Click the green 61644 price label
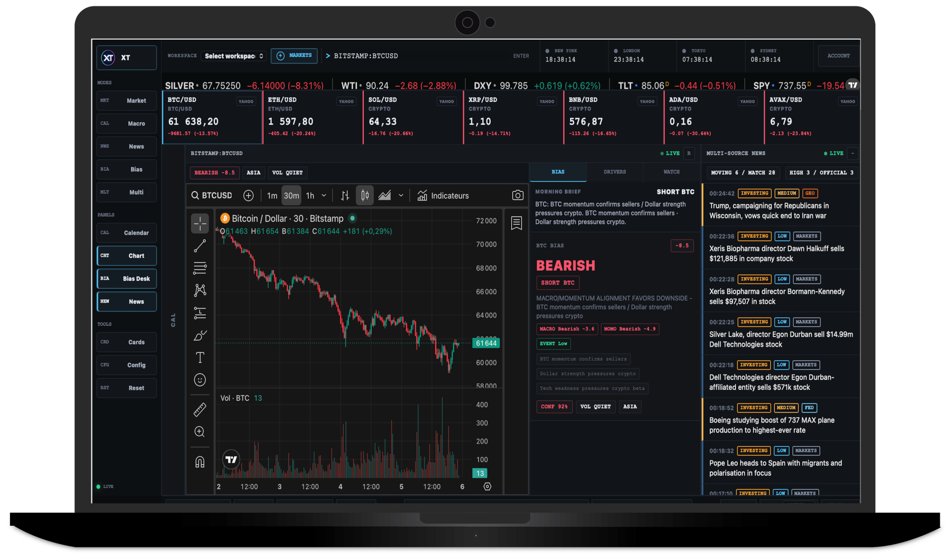Image resolution: width=952 pixels, height=560 pixels. pyautogui.click(x=486, y=343)
